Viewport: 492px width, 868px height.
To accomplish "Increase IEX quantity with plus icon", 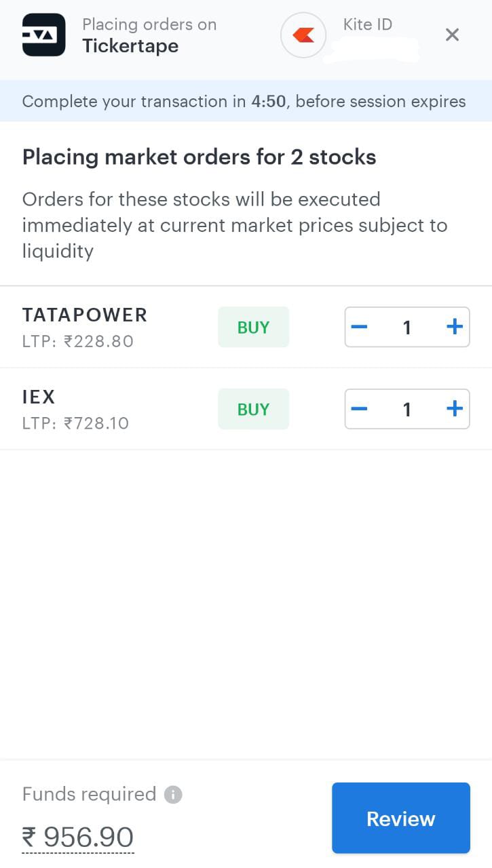I will [455, 409].
